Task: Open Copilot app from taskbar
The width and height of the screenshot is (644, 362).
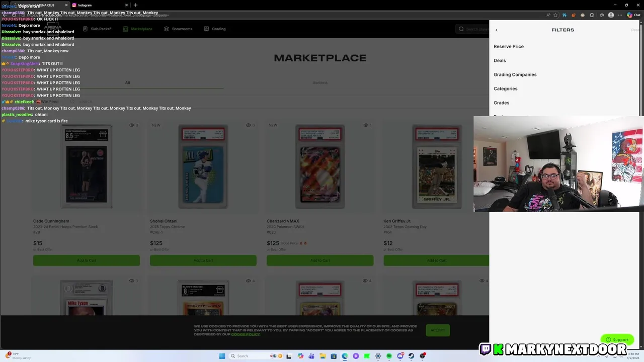Action: [300, 356]
